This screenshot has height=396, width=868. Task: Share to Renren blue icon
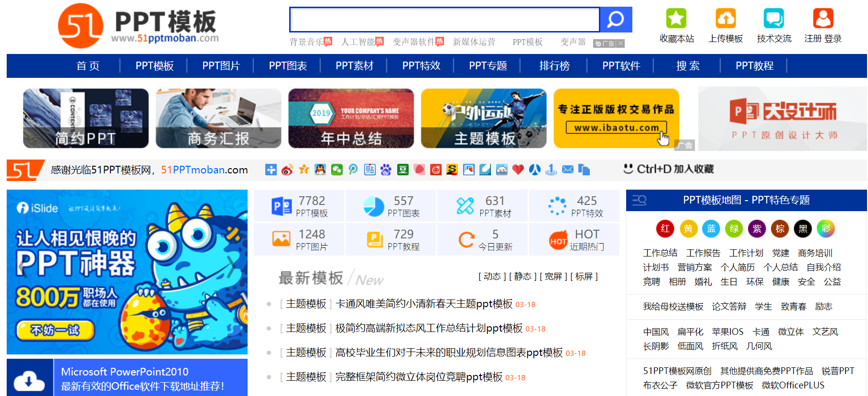click(535, 170)
